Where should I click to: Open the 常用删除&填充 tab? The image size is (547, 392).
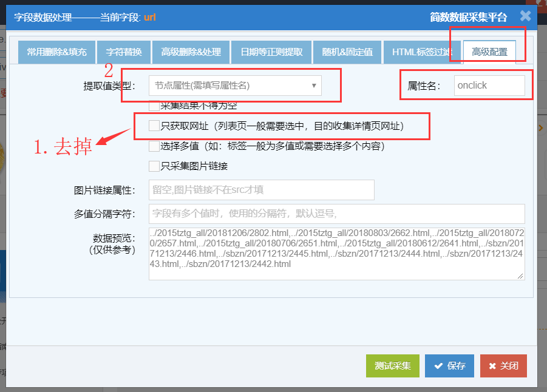pos(57,52)
